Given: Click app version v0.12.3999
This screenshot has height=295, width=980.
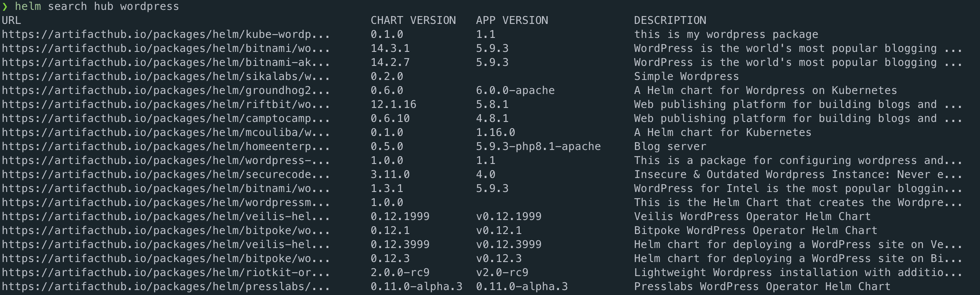Looking at the screenshot, I should pyautogui.click(x=509, y=245).
